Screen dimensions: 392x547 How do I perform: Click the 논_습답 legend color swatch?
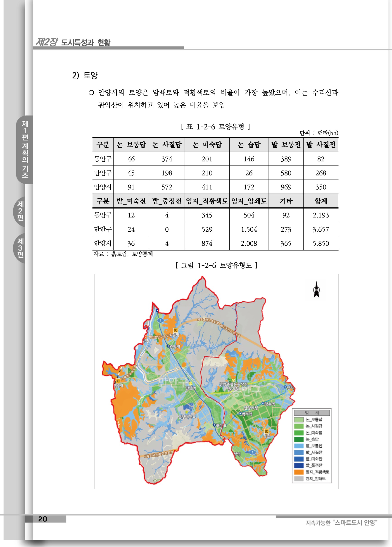tap(299, 439)
